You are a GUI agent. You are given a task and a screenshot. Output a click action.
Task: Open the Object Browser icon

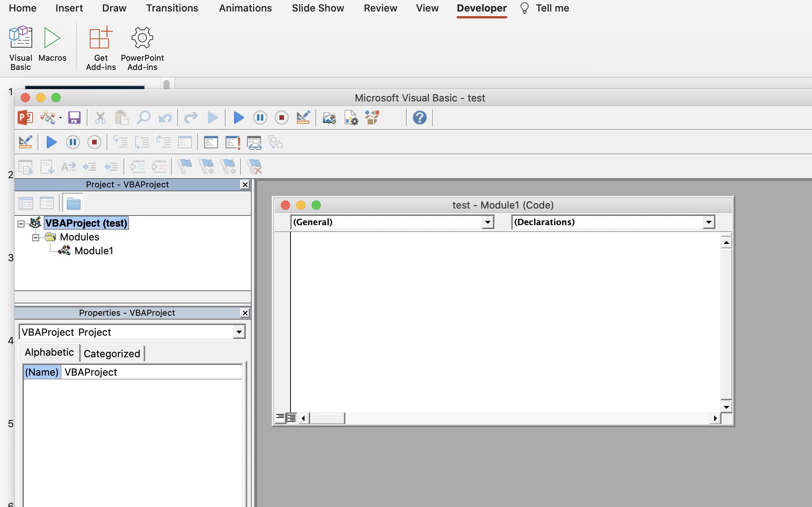pyautogui.click(x=372, y=118)
